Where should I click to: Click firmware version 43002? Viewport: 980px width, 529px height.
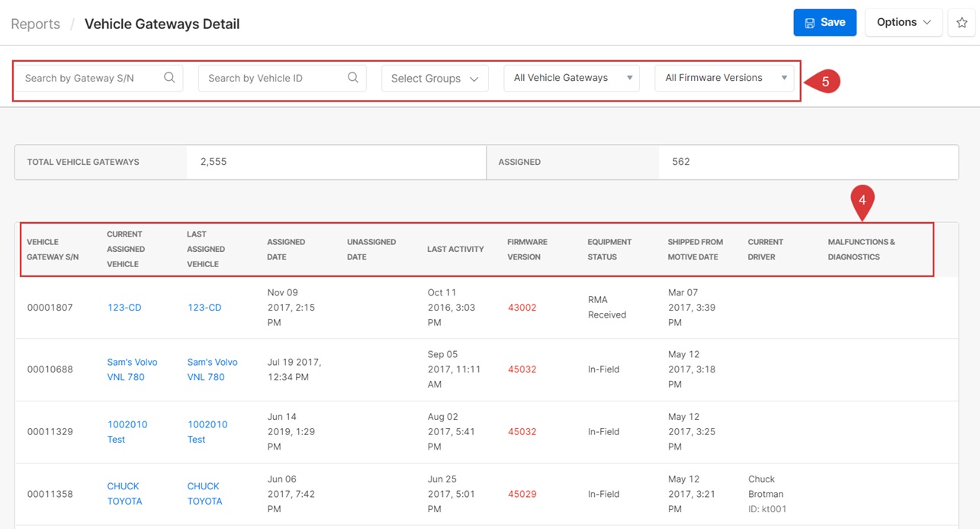522,308
